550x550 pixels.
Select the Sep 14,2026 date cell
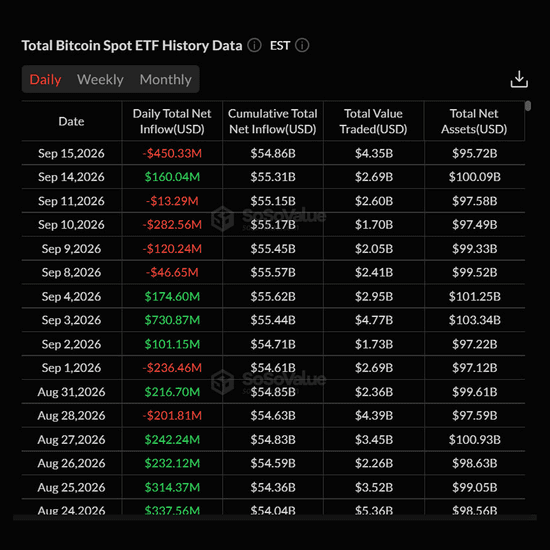[71, 177]
